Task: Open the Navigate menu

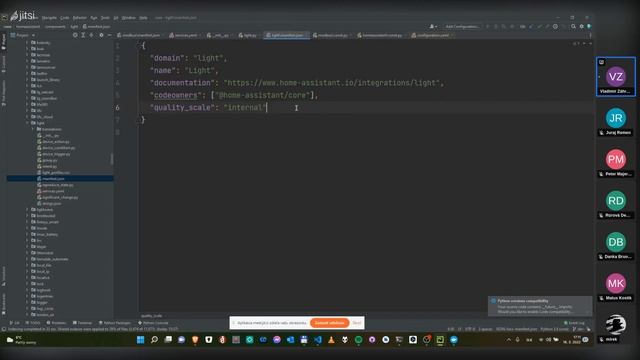Action: click(x=49, y=18)
